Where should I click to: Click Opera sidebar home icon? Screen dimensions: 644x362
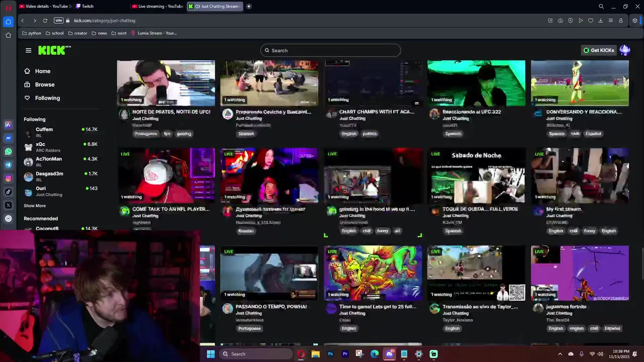(8, 22)
